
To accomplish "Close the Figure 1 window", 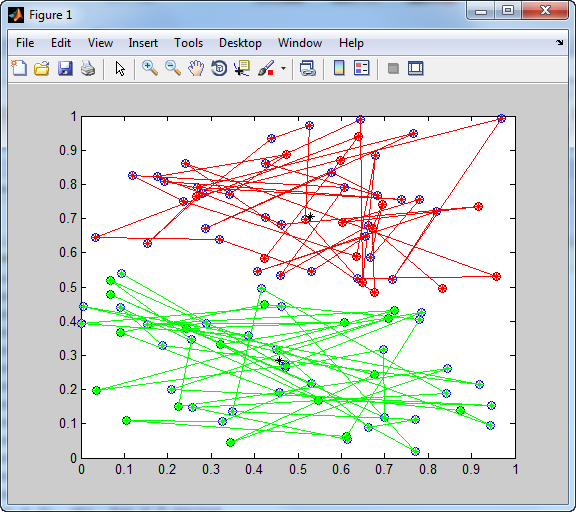I will 545,11.
